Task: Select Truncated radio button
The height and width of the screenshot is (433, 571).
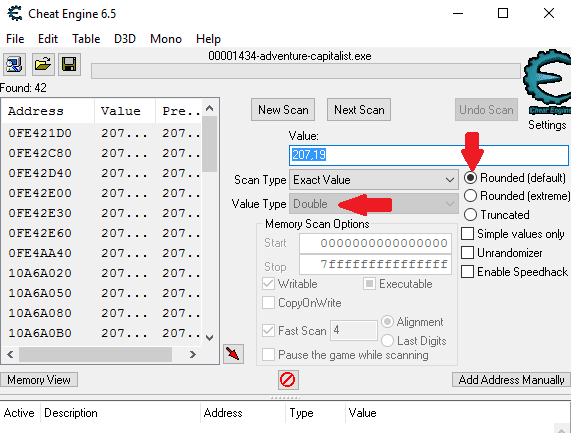Action: (x=470, y=214)
